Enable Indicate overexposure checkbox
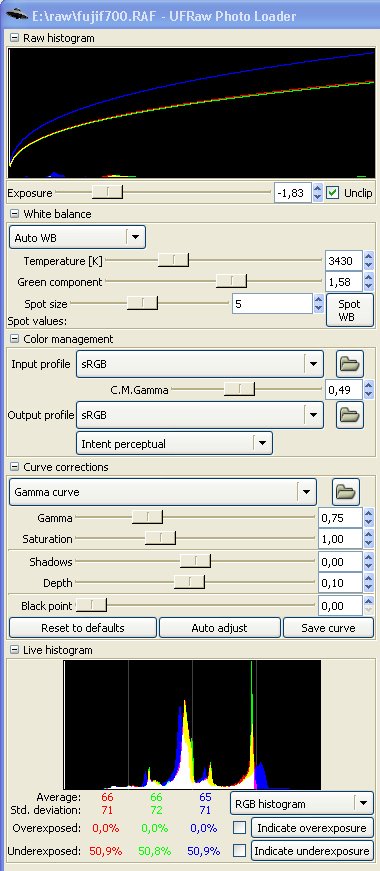This screenshot has height=871, width=380. [239, 828]
